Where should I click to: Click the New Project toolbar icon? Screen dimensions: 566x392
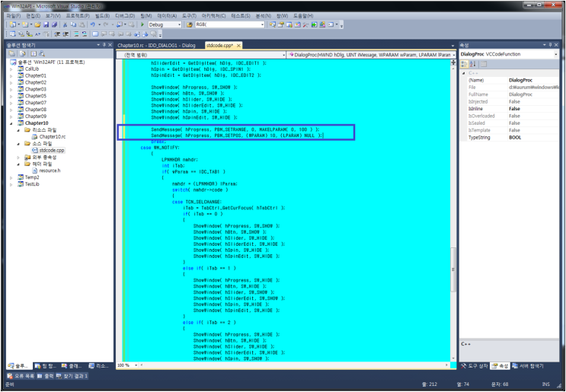[x=13, y=24]
